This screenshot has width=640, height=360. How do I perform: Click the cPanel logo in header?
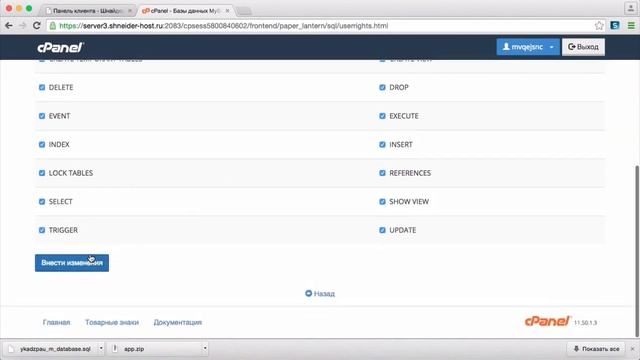point(60,47)
